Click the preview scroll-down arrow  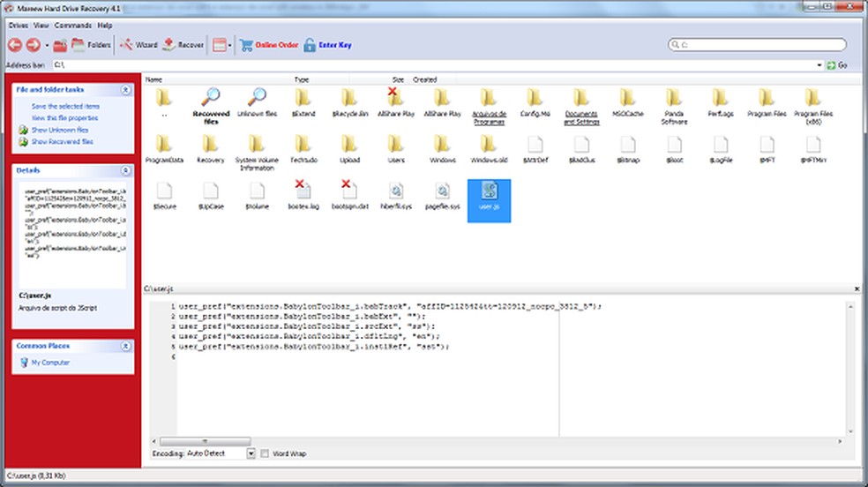[x=850, y=431]
